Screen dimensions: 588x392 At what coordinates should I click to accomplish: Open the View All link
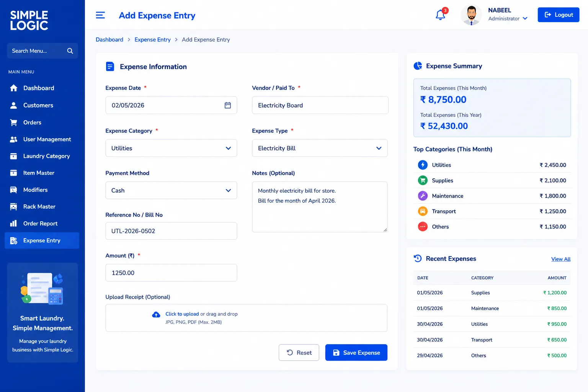click(x=561, y=259)
